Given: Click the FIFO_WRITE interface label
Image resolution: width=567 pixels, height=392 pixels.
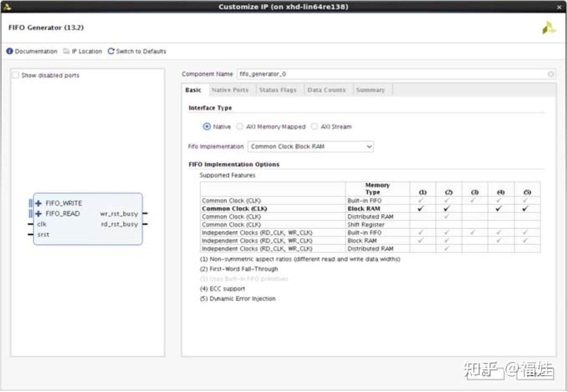Looking at the screenshot, I should pyautogui.click(x=64, y=203).
